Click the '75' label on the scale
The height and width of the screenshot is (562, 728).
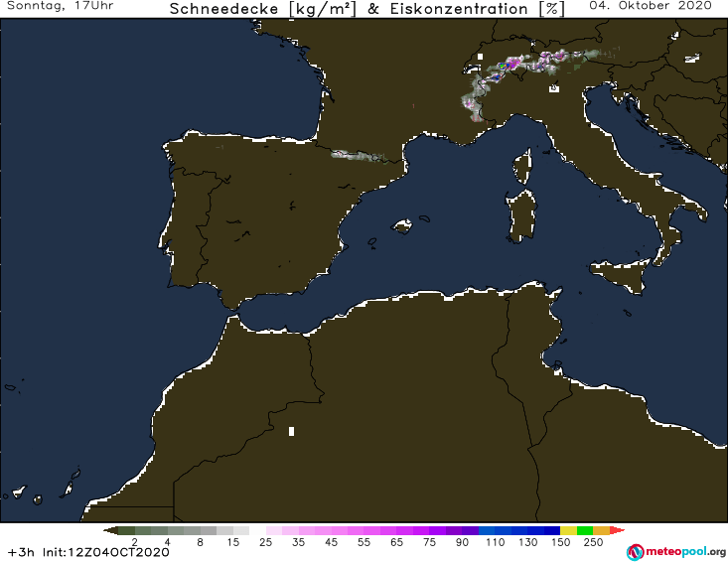pos(429,542)
